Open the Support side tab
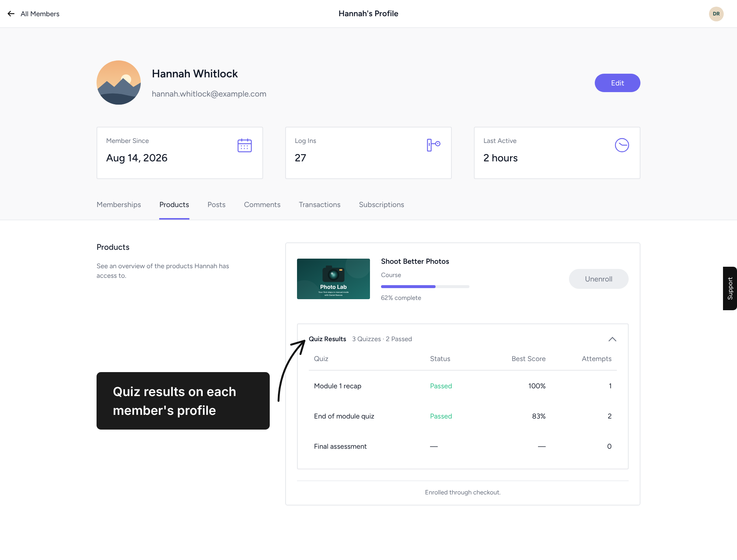This screenshot has width=737, height=560. (730, 288)
